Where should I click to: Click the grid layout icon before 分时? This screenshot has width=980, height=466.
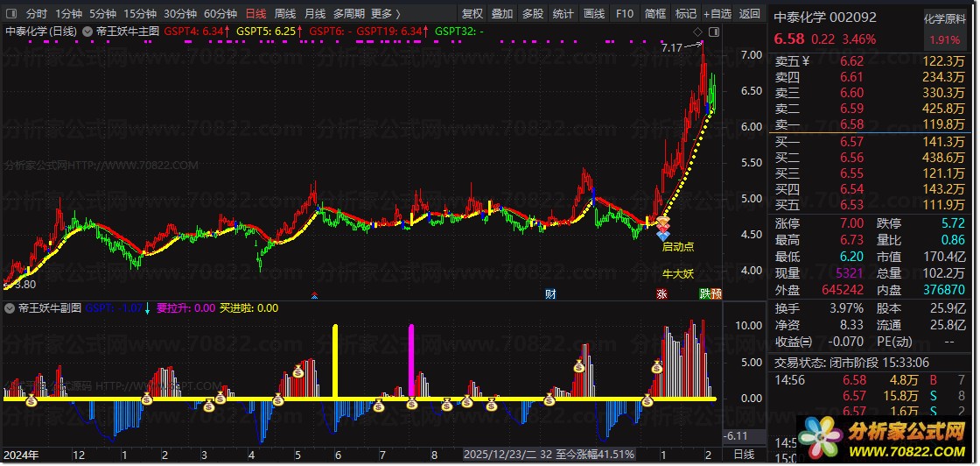pyautogui.click(x=12, y=14)
